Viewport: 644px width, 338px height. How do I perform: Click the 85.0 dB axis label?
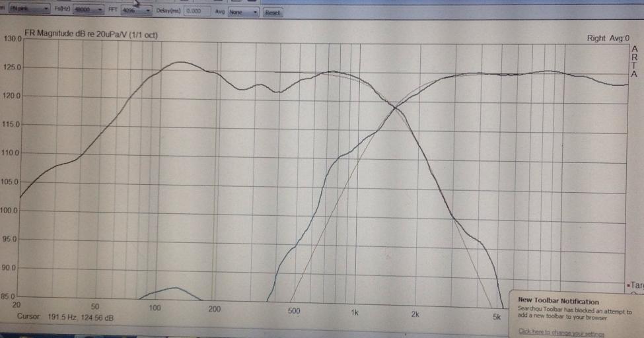click(x=7, y=296)
